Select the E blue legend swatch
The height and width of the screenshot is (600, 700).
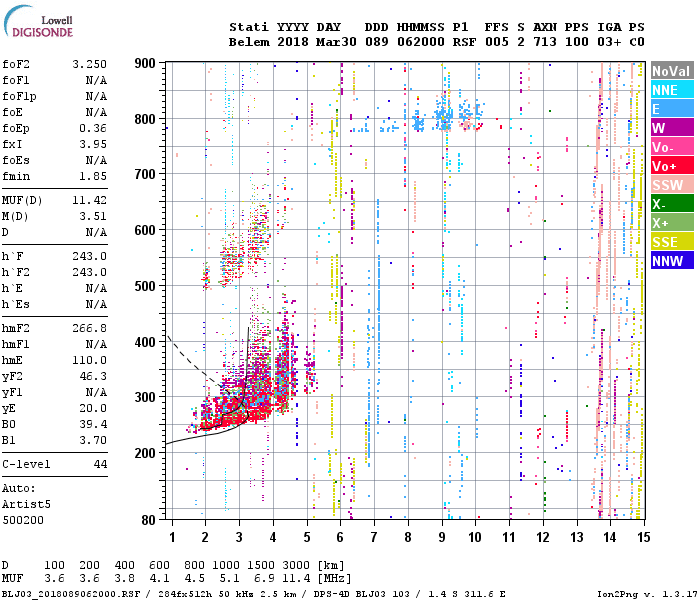tap(672, 109)
